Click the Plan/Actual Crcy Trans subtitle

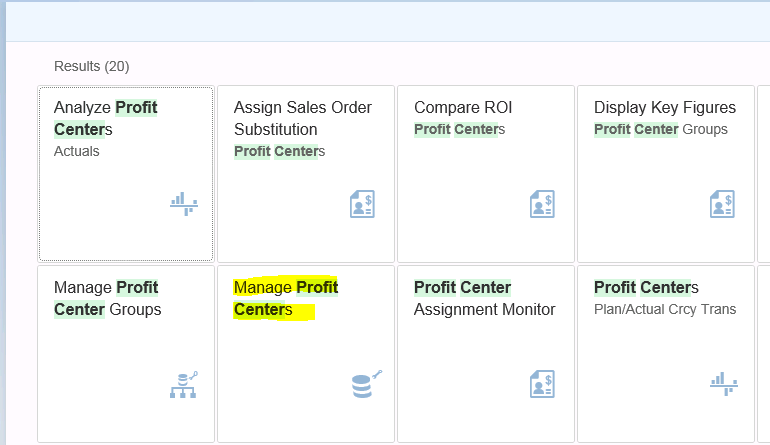(664, 309)
